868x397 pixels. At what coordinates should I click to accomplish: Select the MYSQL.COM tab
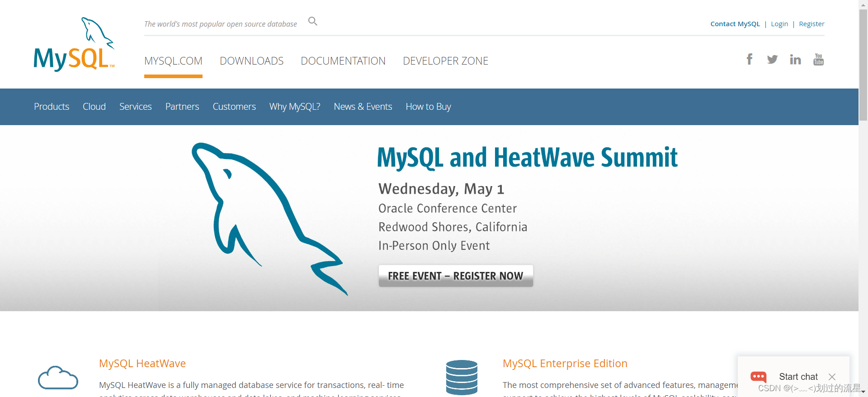(x=173, y=61)
